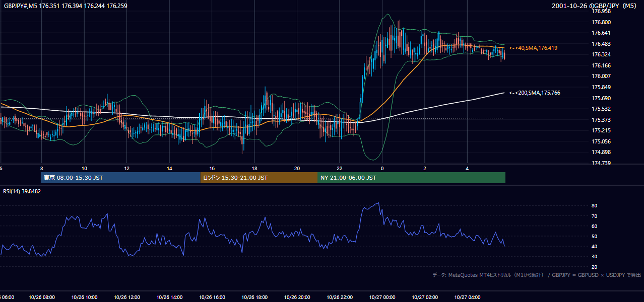This screenshot has height=302, width=644.
Task: Click the 10/26 16:00 bottom date label
Action: click(212, 297)
